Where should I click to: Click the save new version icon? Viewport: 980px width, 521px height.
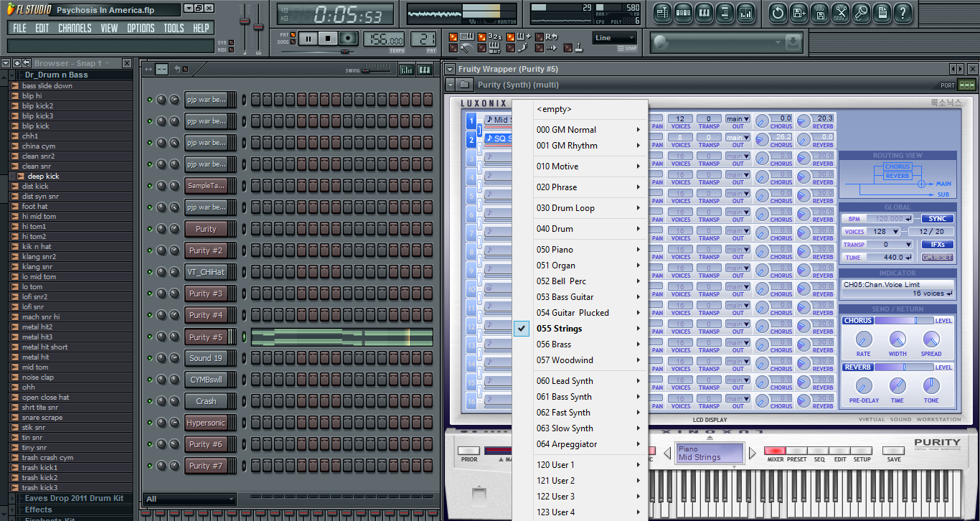pos(798,12)
